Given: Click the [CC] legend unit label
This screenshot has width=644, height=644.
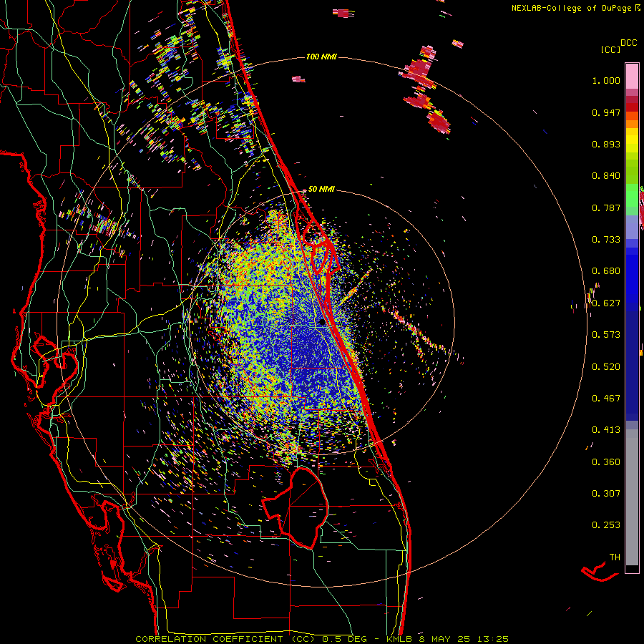Looking at the screenshot, I should [610, 49].
